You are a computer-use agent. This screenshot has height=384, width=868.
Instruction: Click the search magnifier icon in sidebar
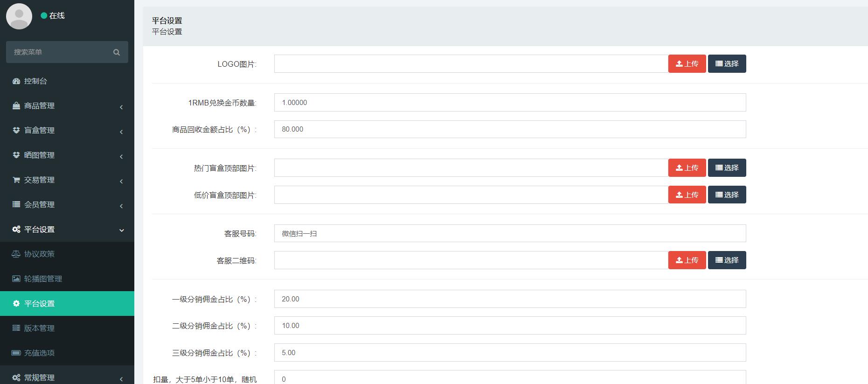tap(117, 52)
